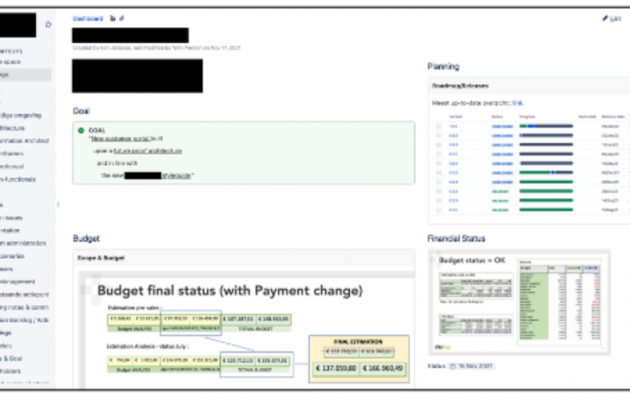Tick the box at the first release row
This screenshot has width=630, height=400.
tap(439, 127)
